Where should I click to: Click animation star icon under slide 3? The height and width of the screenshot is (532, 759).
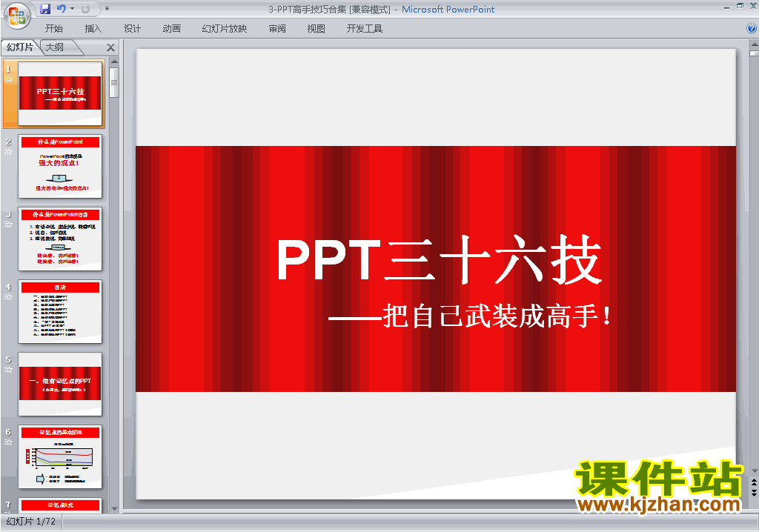(8, 224)
